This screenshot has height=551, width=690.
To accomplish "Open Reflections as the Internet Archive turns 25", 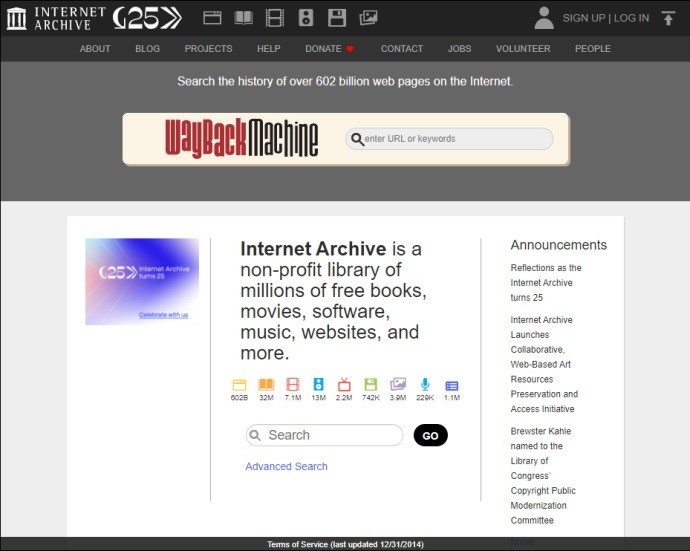I will click(546, 283).
